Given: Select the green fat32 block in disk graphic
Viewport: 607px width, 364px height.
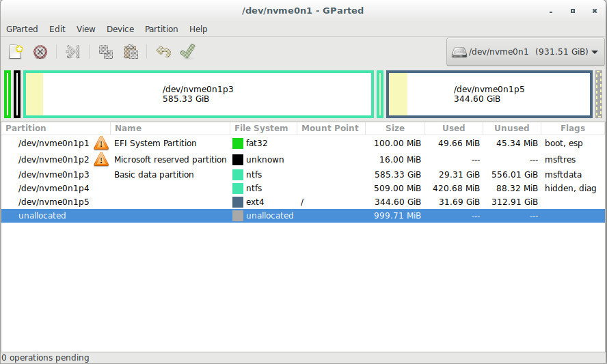Looking at the screenshot, I should 8,94.
